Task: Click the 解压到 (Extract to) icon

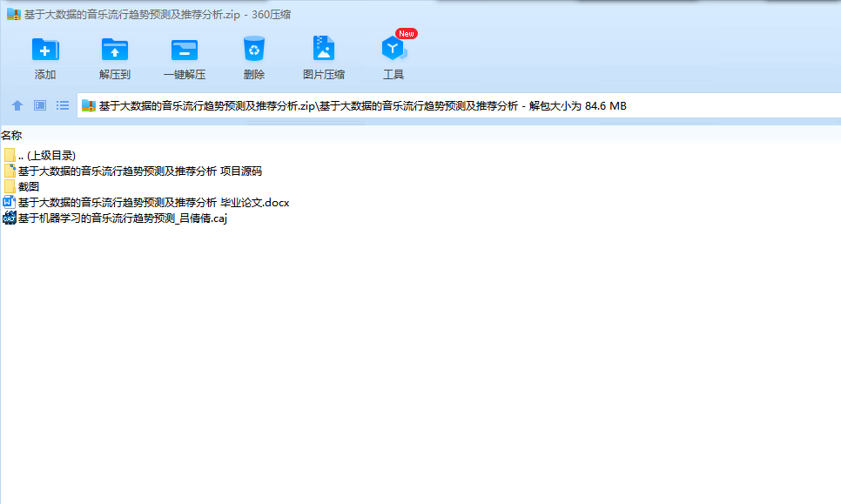Action: pos(115,50)
